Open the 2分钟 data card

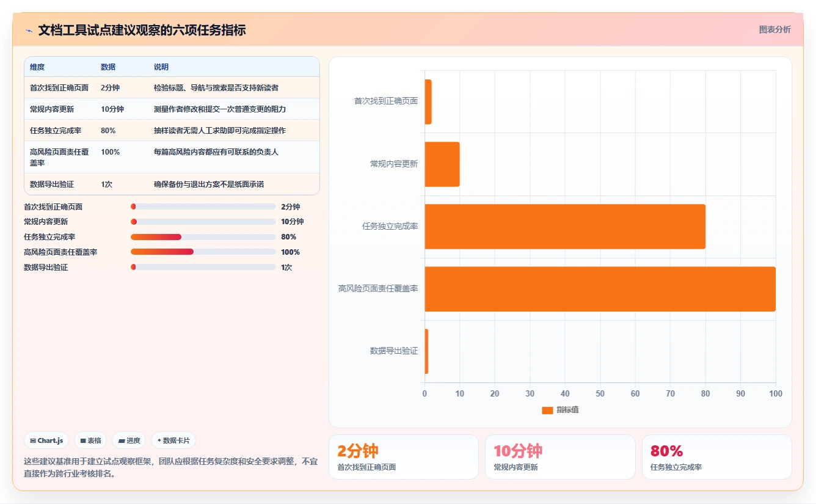pyautogui.click(x=404, y=457)
